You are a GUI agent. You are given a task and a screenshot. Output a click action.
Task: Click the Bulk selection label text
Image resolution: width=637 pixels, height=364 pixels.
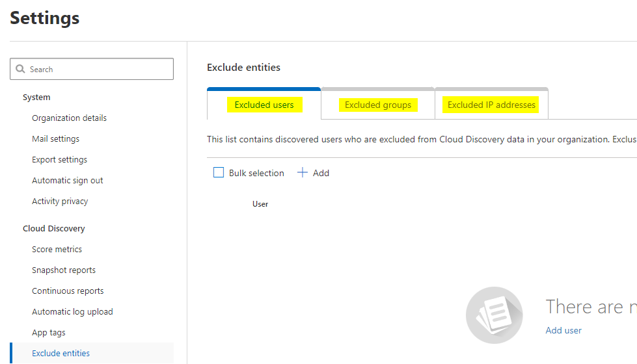point(256,174)
